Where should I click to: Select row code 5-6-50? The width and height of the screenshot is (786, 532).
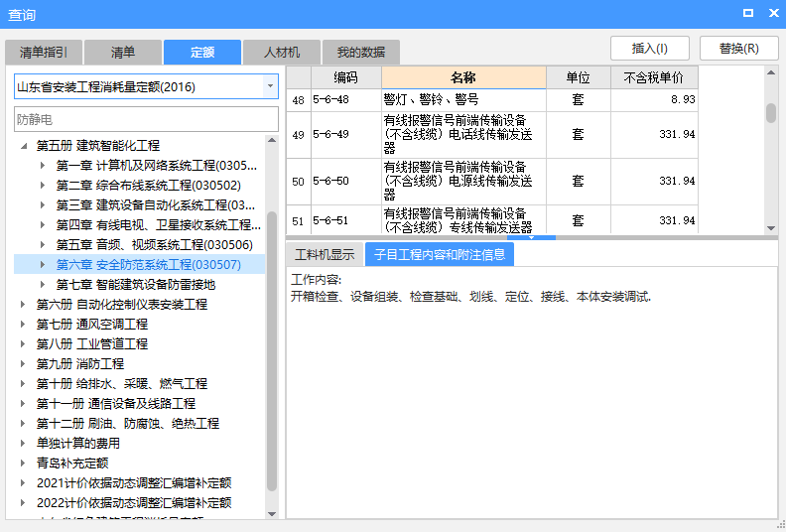[x=346, y=181]
